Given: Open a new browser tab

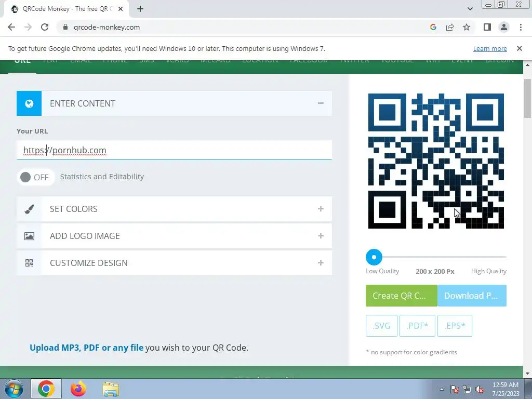Looking at the screenshot, I should (140, 9).
